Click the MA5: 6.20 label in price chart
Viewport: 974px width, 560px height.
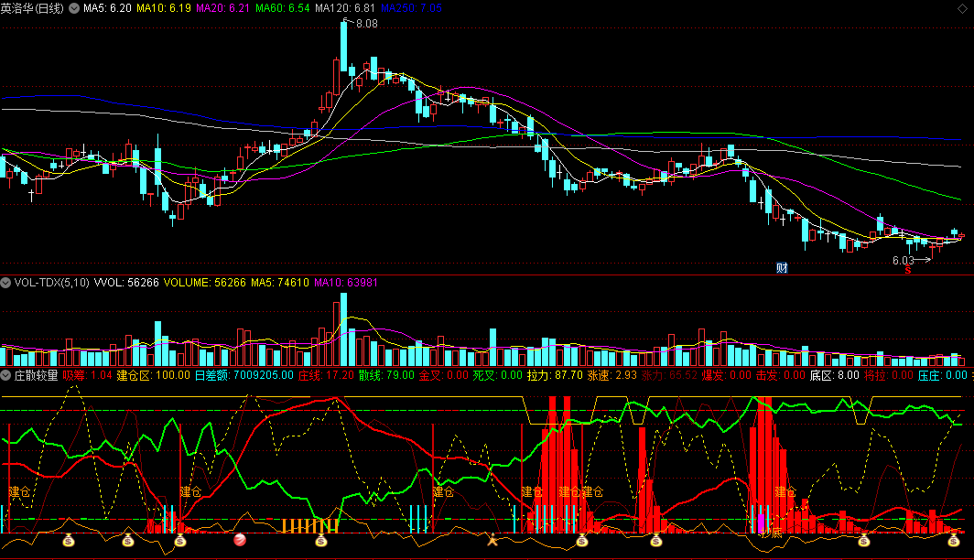(107, 8)
